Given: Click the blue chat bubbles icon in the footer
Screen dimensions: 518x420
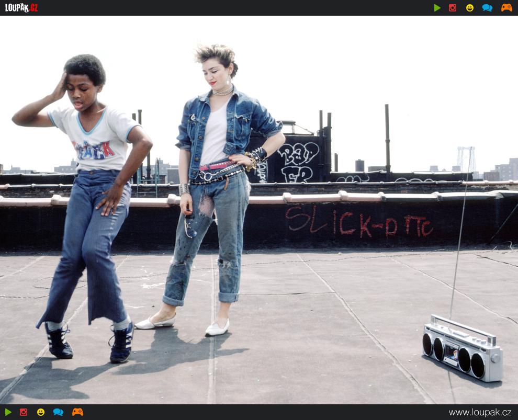Looking at the screenshot, I should [x=58, y=412].
